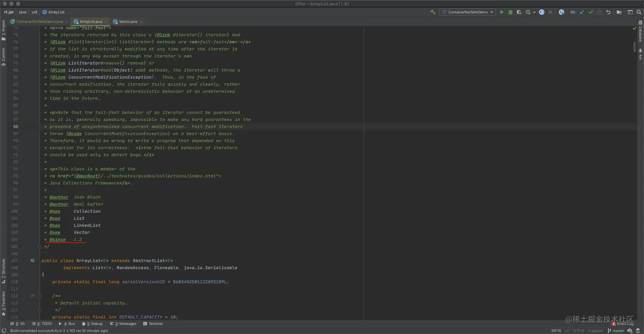This screenshot has width=644, height=334.
Task: Change file encoding UTF-8
Action: coord(578,331)
